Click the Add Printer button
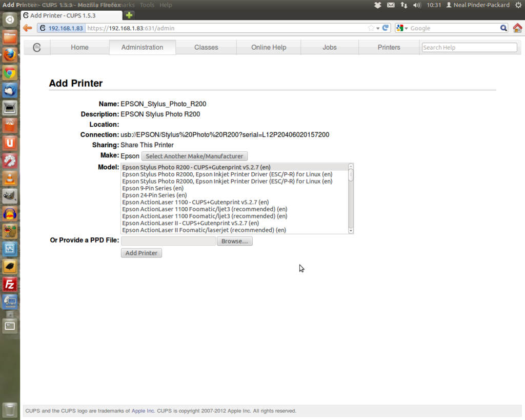 (x=142, y=253)
